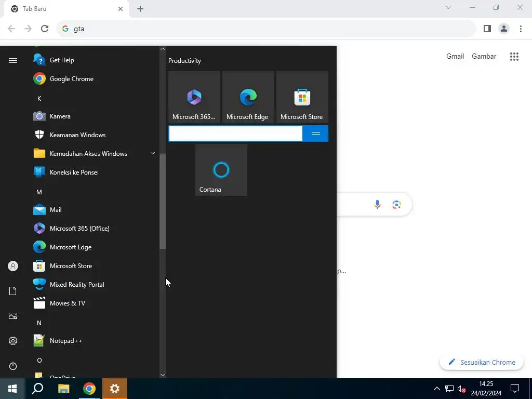Jump to letter N section header
The image size is (532, 399).
click(39, 323)
